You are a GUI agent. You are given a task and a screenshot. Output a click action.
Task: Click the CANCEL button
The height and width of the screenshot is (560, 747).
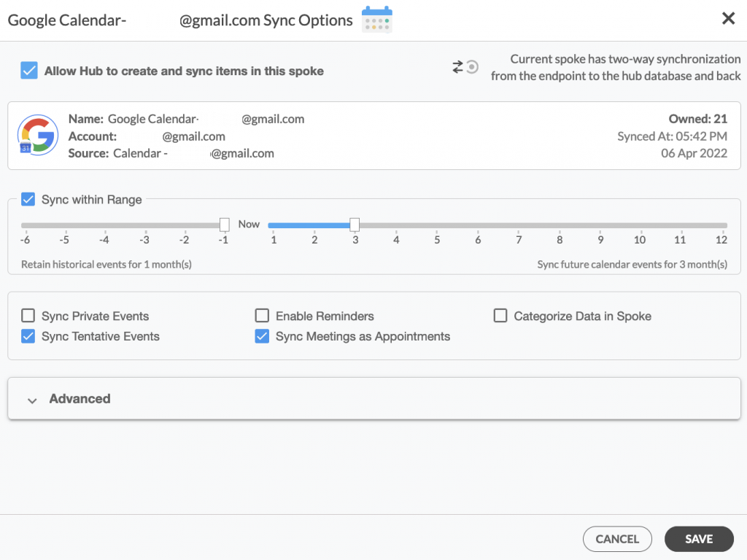click(x=617, y=539)
